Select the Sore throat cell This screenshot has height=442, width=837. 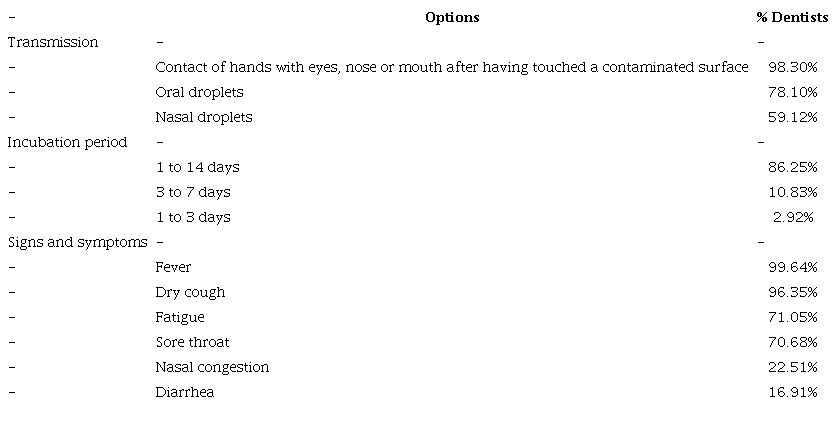point(192,342)
